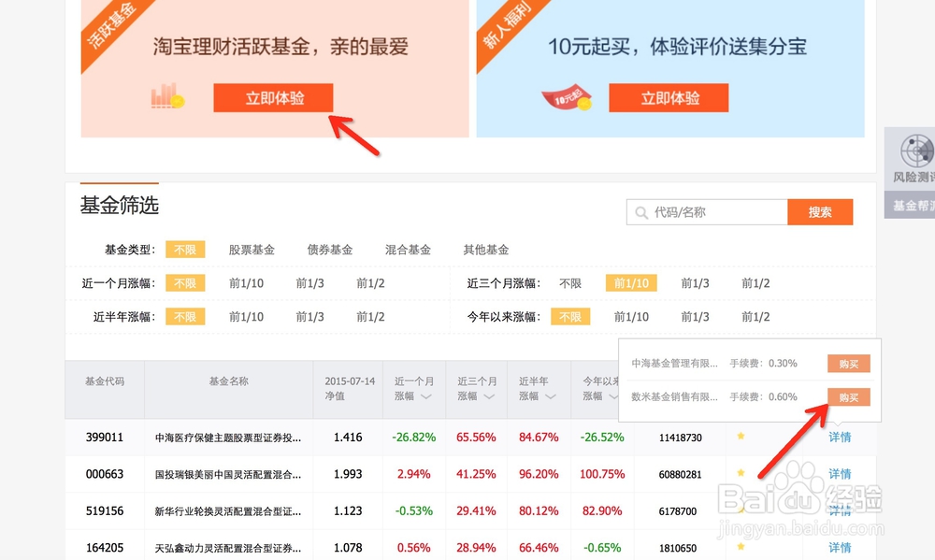935x560 pixels.
Task: Focus the 代码/名称 search field
Action: 707,212
